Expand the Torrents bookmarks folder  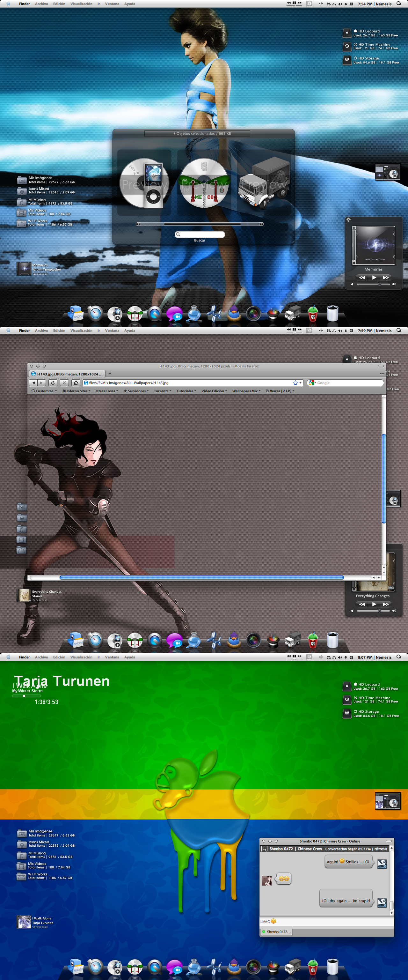pos(162,391)
